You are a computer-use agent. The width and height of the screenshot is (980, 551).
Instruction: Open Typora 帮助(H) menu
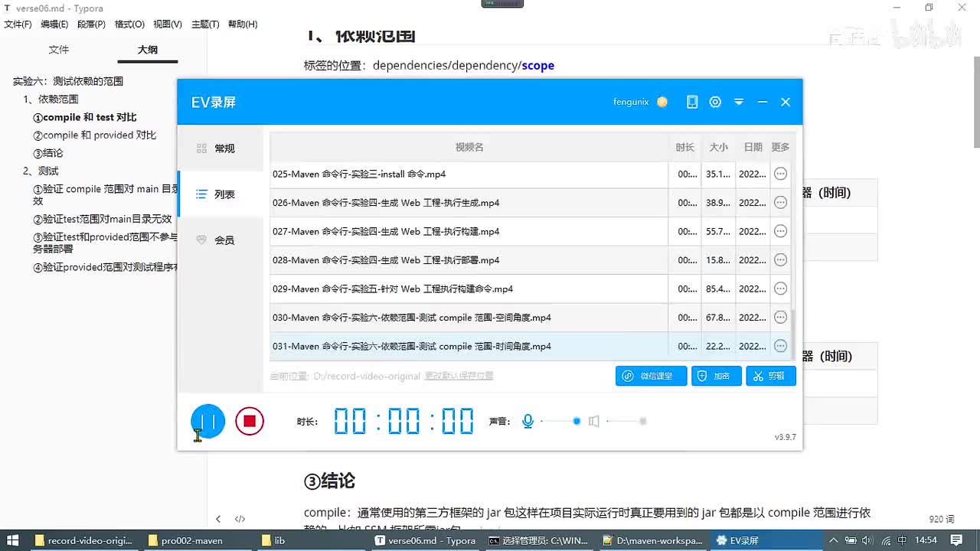[x=243, y=24]
